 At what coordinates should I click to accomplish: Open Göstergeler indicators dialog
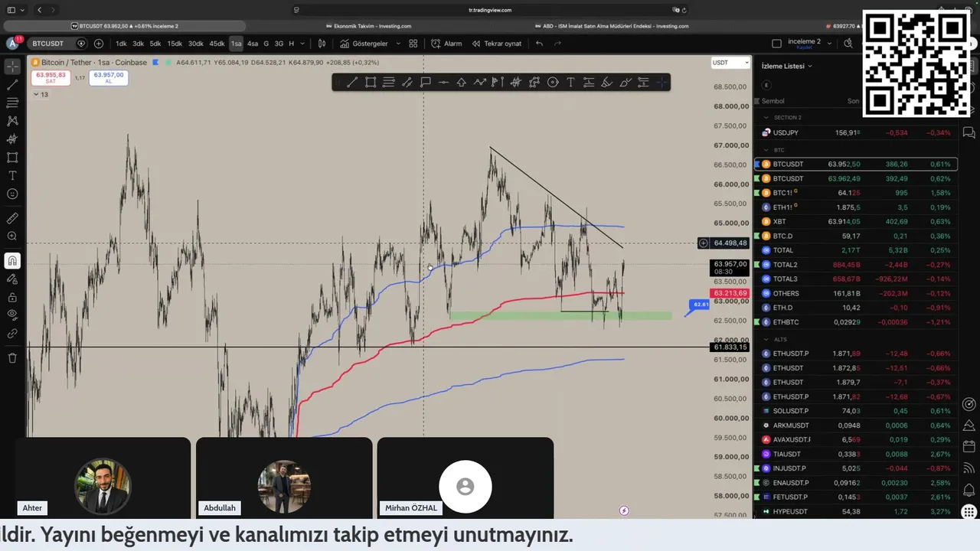pos(364,44)
